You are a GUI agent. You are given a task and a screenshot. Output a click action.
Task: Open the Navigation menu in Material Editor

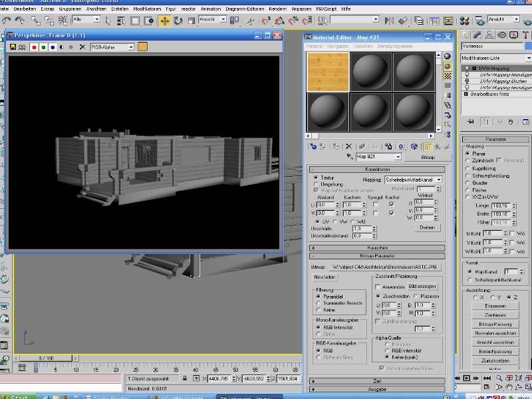coord(338,47)
